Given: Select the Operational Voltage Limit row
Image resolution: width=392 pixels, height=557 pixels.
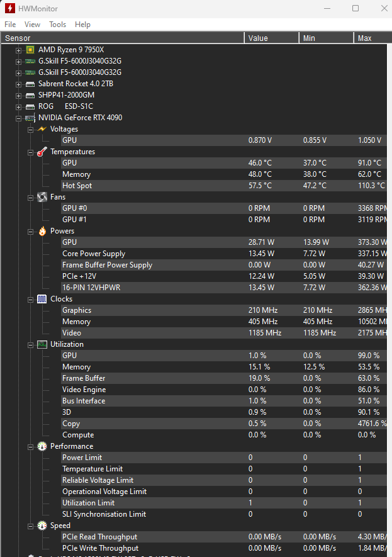Looking at the screenshot, I should click(224, 492).
